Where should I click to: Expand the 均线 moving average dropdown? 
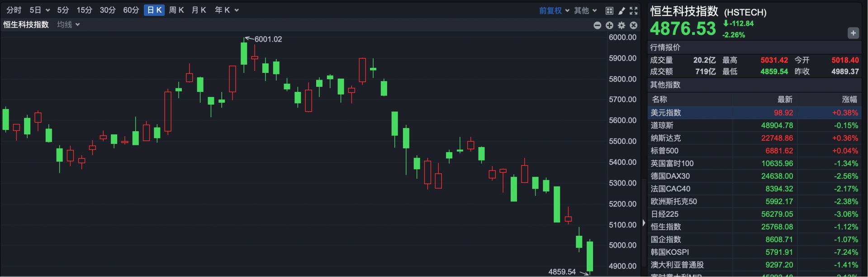tap(68, 24)
